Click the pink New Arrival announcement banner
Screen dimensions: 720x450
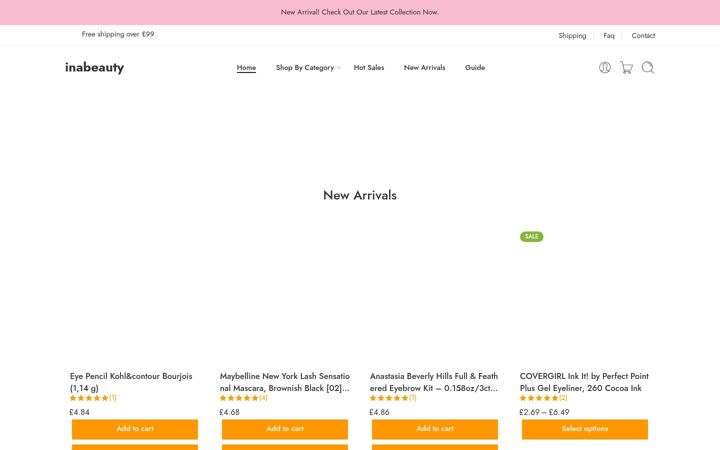(360, 12)
